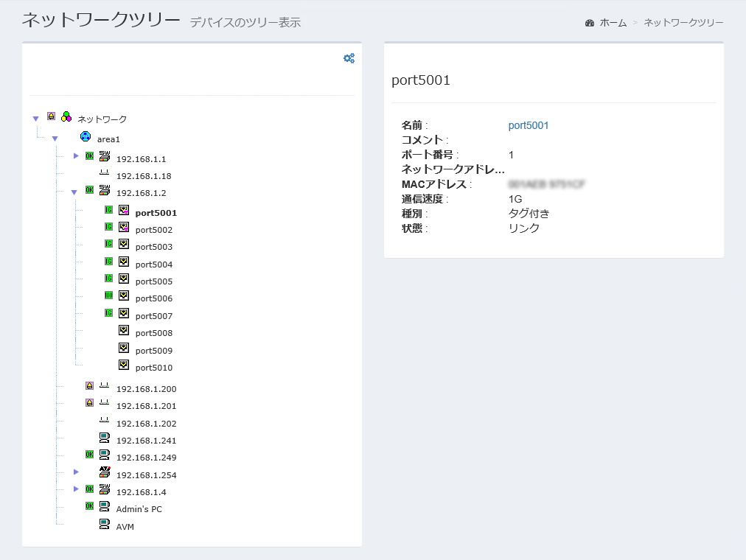Click the OK status badge of 192.168.1.2

[89, 190]
